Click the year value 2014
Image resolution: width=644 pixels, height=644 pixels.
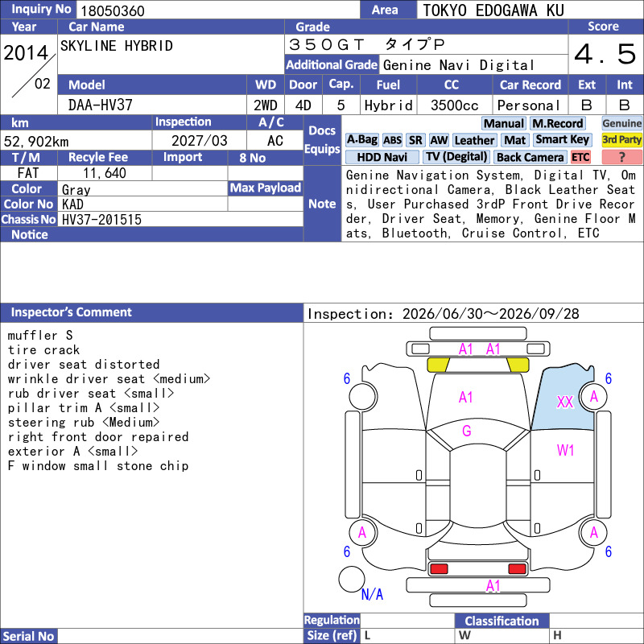coord(26,53)
